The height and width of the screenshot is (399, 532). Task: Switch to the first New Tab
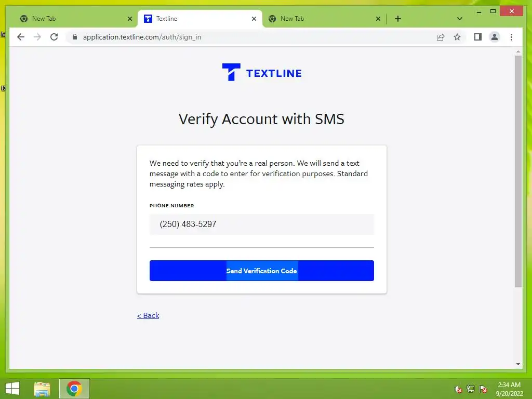(x=76, y=19)
